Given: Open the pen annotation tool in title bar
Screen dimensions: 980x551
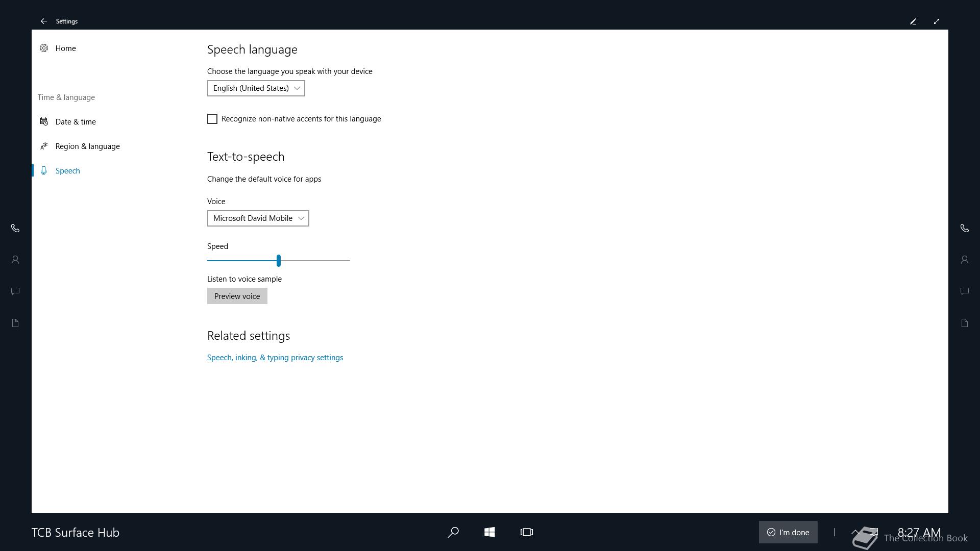Looking at the screenshot, I should pos(913,21).
